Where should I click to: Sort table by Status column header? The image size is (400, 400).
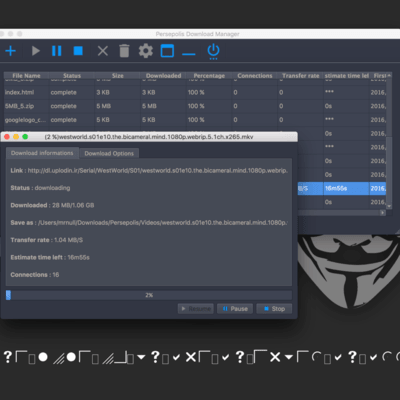click(x=72, y=76)
